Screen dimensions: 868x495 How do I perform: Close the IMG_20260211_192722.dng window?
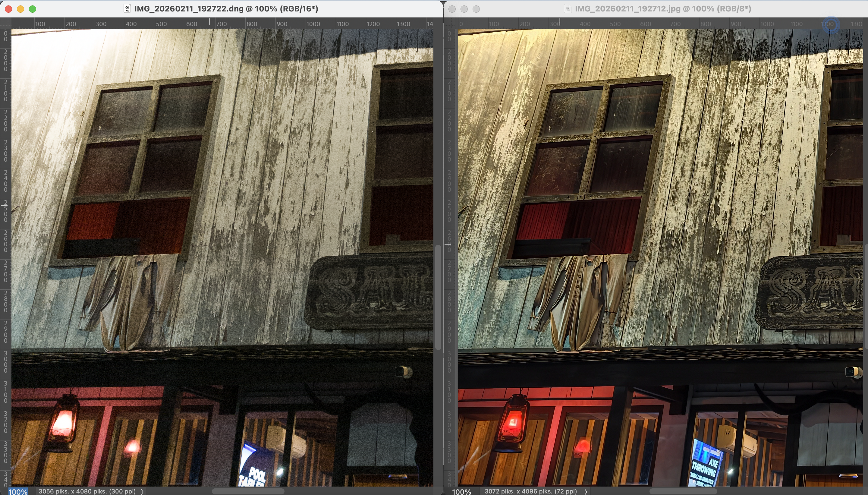pyautogui.click(x=8, y=9)
